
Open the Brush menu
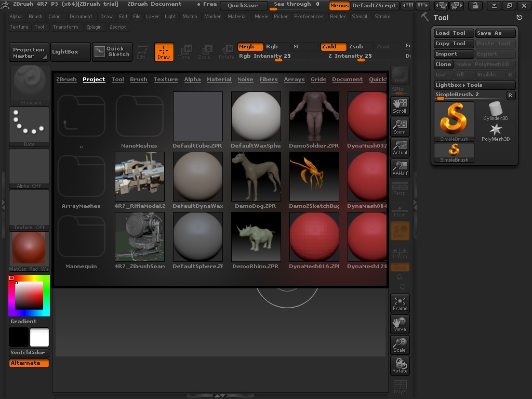pos(36,16)
